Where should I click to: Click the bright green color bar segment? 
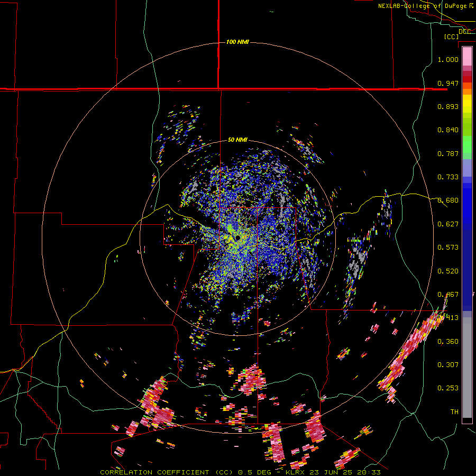click(x=467, y=144)
